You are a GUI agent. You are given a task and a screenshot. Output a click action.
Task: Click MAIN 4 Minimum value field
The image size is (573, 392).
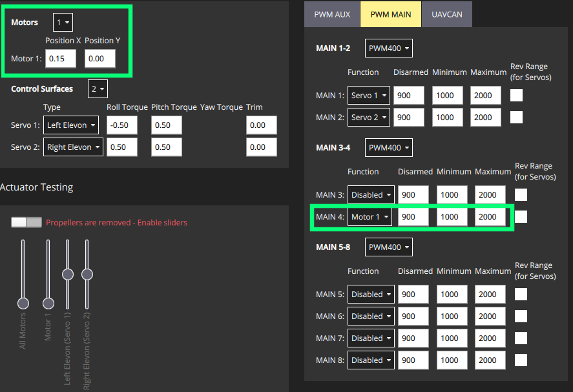coord(452,216)
